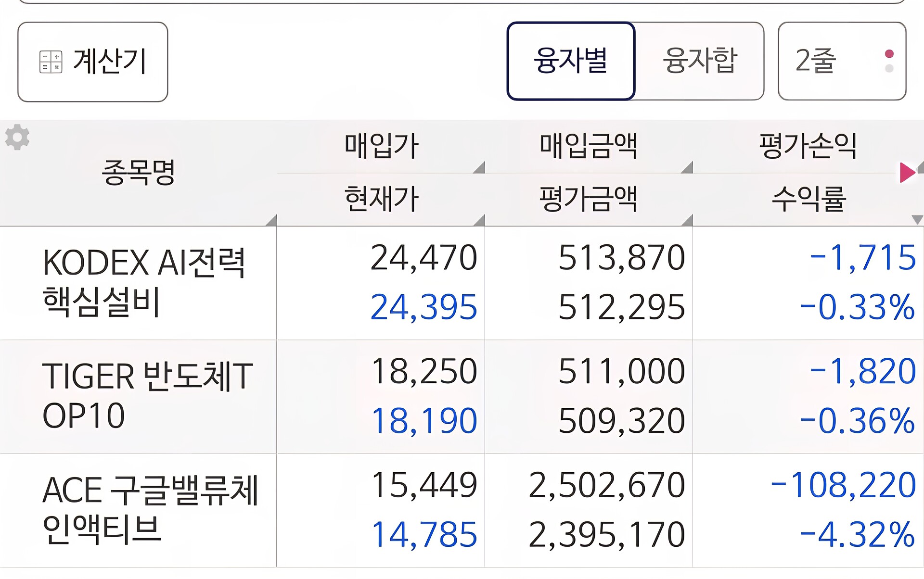Sort by the 현재가 column header
This screenshot has height=579, width=924.
(x=381, y=199)
